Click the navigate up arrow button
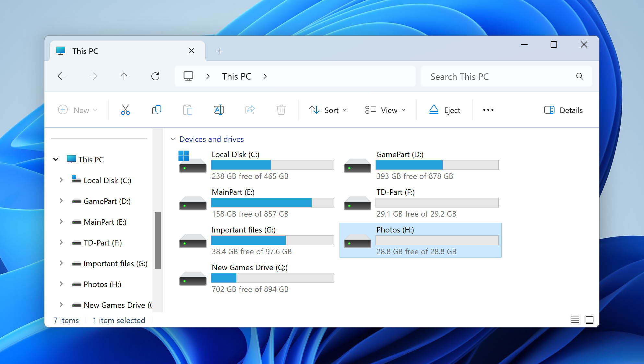This screenshot has width=644, height=364. coord(124,76)
